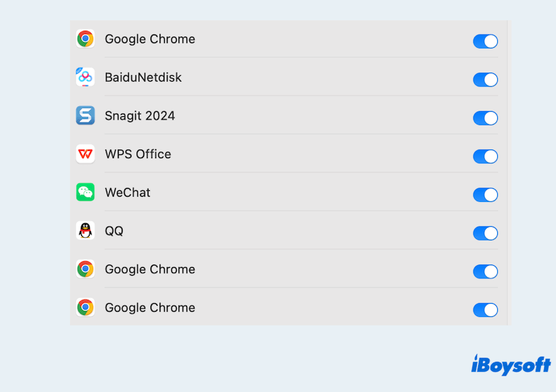Viewport: 556px width, 392px height.
Task: Click the QQ penguin icon
Action: pyautogui.click(x=85, y=231)
